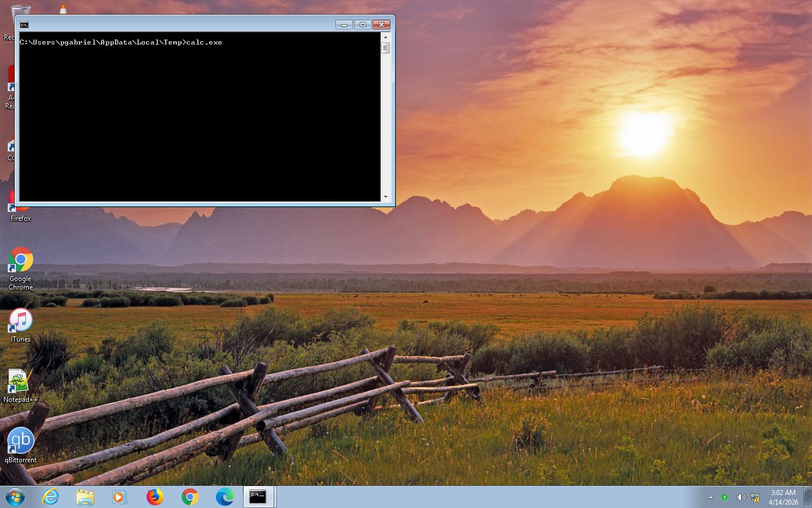812x508 pixels.
Task: Open Internet Explorer from the taskbar
Action: tap(51, 497)
